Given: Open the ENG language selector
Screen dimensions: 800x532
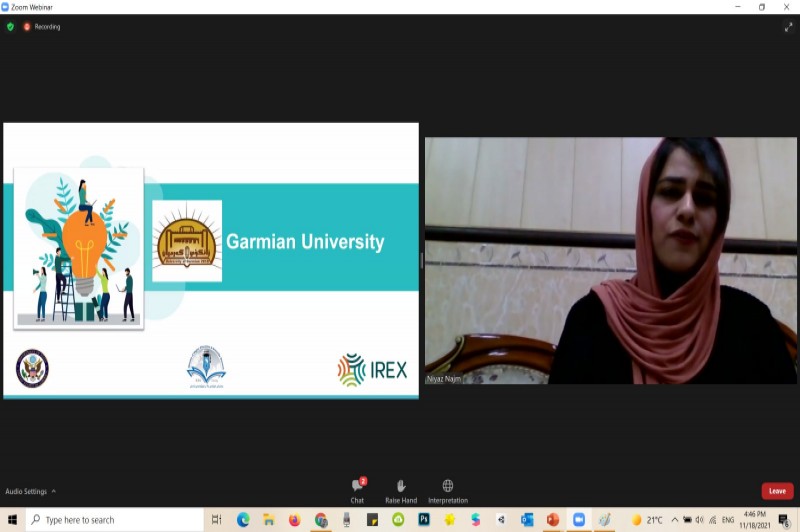Looking at the screenshot, I should point(728,520).
